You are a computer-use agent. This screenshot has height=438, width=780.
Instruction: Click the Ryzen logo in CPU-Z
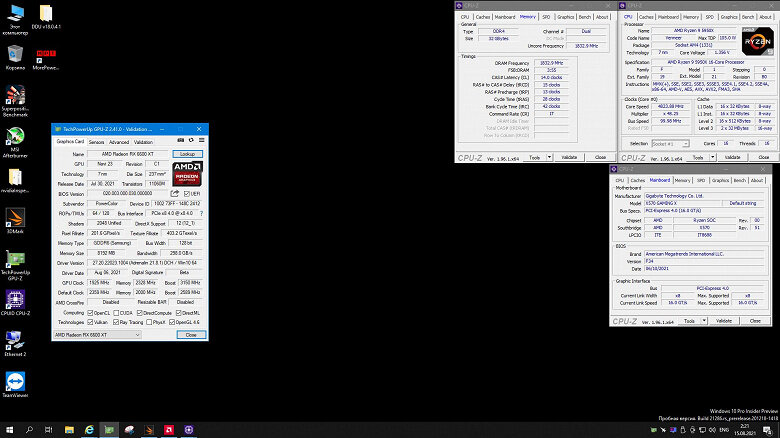(x=758, y=41)
